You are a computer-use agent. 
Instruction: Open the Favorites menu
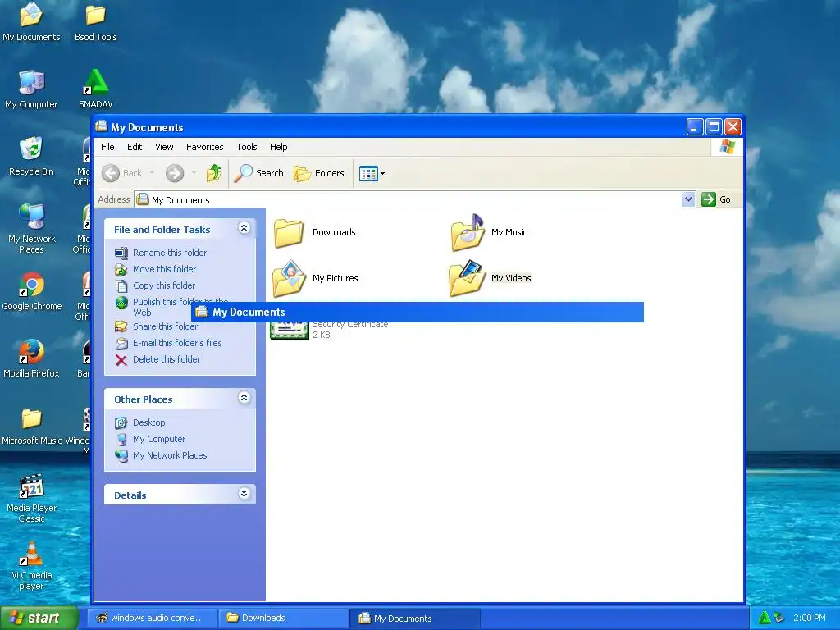point(204,147)
